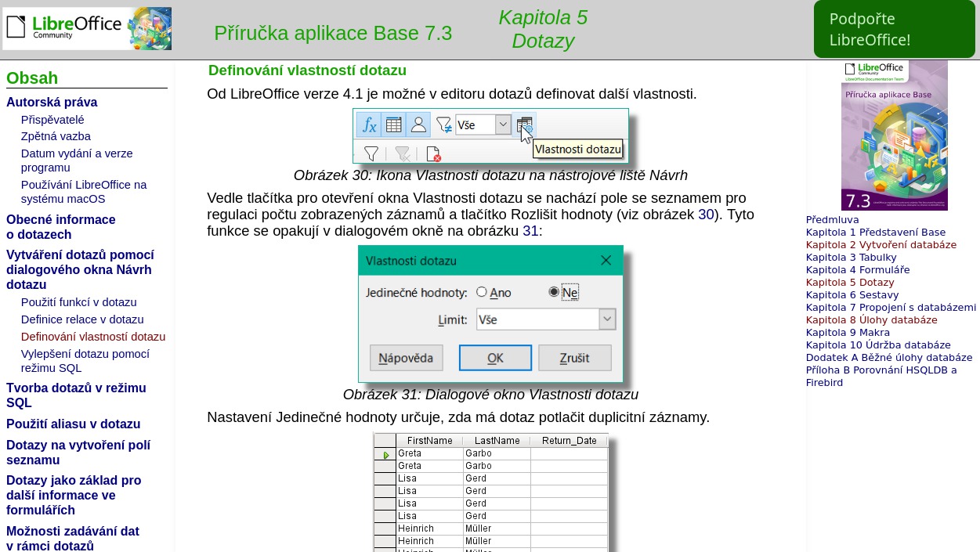This screenshot has width=980, height=552.
Task: Go to Kapitola 6 Sestavy
Action: tap(852, 295)
